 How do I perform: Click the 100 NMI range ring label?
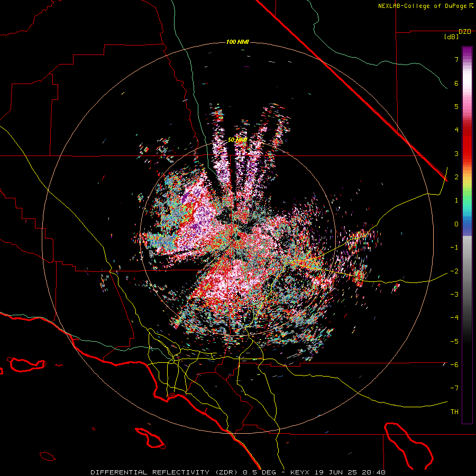[237, 42]
